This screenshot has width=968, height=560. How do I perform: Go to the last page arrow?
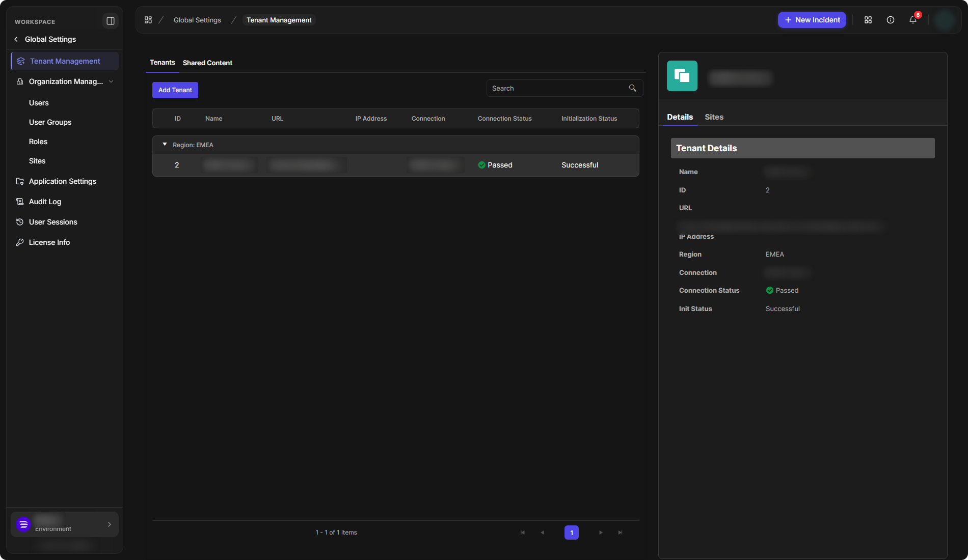pos(620,533)
